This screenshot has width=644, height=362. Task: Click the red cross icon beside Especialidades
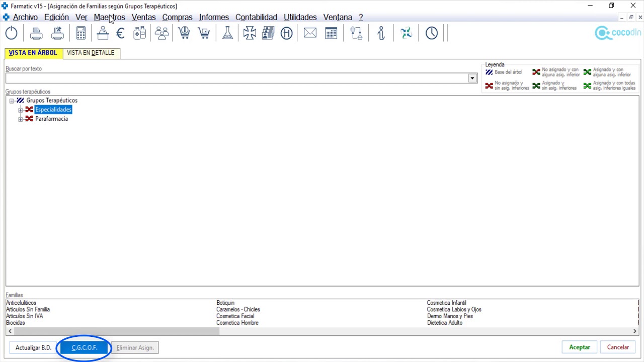pyautogui.click(x=29, y=110)
